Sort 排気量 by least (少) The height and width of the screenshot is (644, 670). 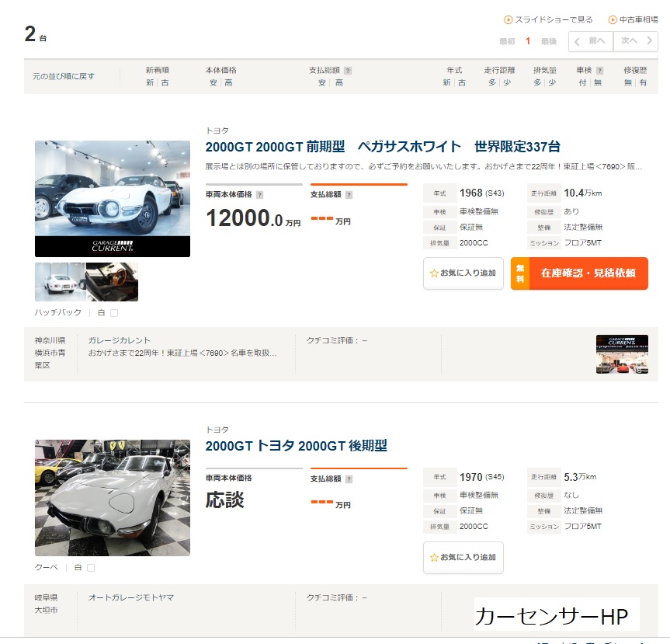[553, 82]
